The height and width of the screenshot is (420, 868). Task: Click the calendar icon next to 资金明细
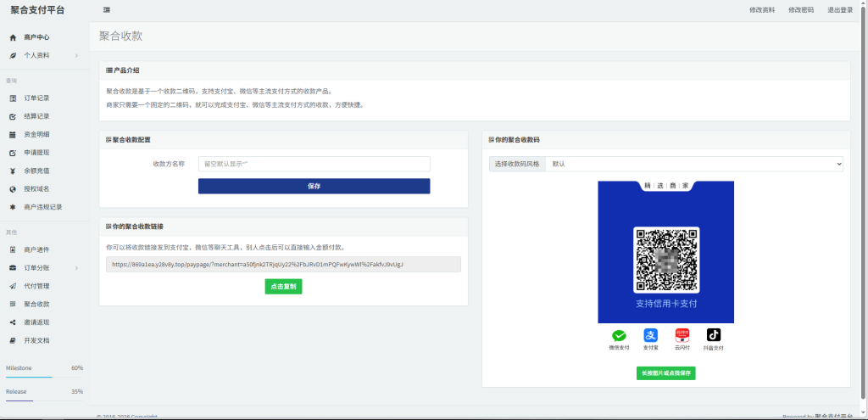pyautogui.click(x=13, y=135)
